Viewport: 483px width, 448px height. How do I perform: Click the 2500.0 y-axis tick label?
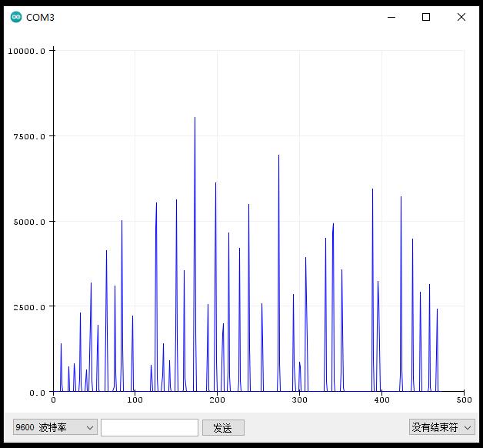[x=30, y=307]
